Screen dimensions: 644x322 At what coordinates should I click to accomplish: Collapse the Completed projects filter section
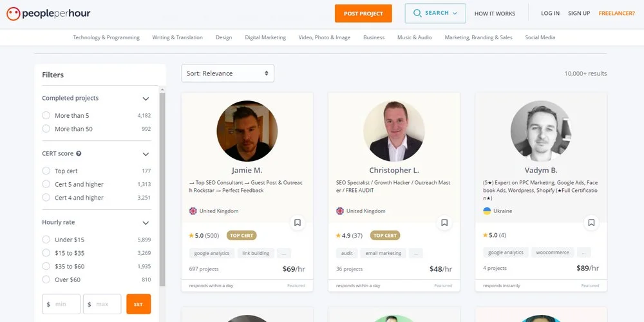(x=146, y=99)
